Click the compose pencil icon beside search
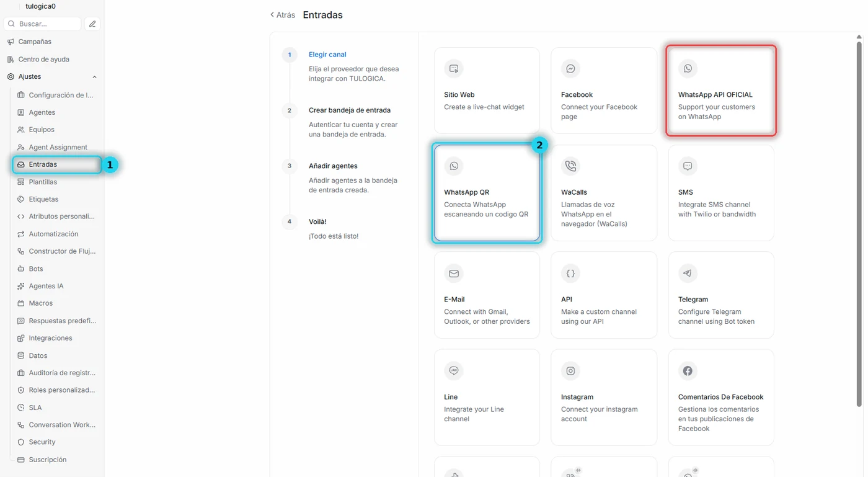This screenshot has height=477, width=868. click(92, 24)
